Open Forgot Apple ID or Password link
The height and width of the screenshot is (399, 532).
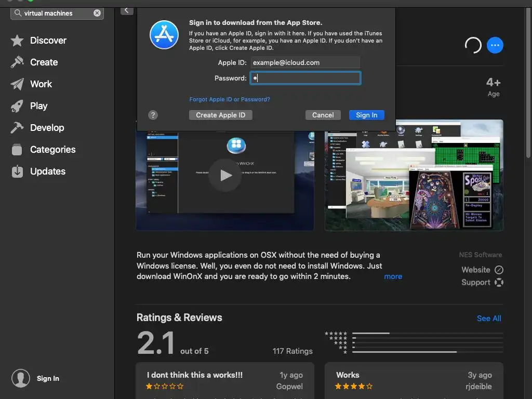[230, 99]
